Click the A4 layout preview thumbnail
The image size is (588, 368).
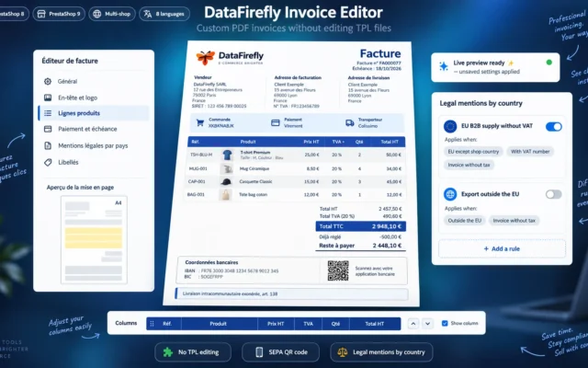coord(94,240)
